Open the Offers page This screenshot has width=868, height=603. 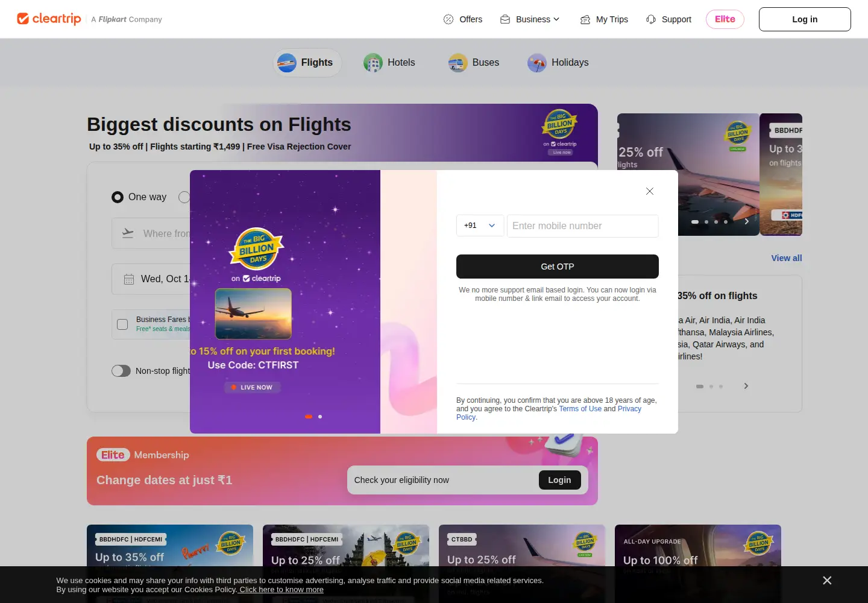click(x=463, y=19)
